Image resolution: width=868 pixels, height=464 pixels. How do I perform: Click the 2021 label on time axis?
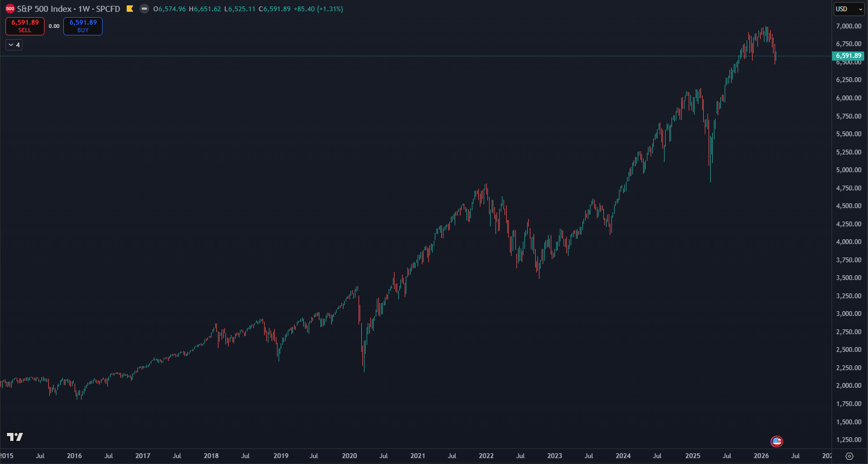point(418,456)
